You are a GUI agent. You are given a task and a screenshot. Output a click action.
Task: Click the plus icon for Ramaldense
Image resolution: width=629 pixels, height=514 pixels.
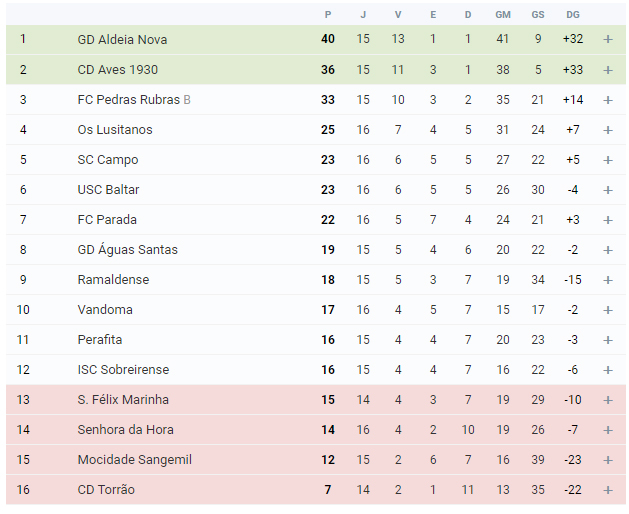(x=608, y=280)
